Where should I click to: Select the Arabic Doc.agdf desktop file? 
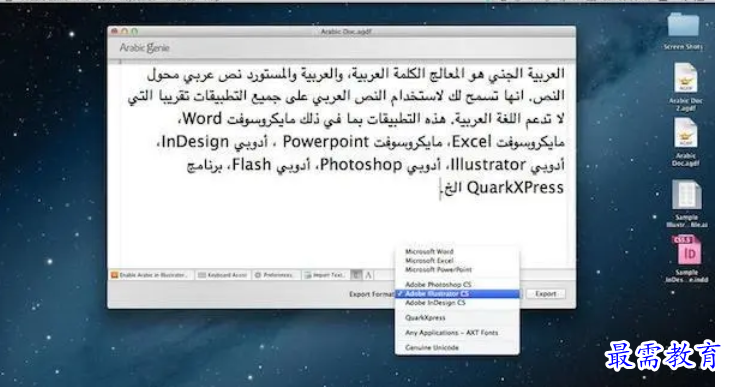click(x=686, y=142)
